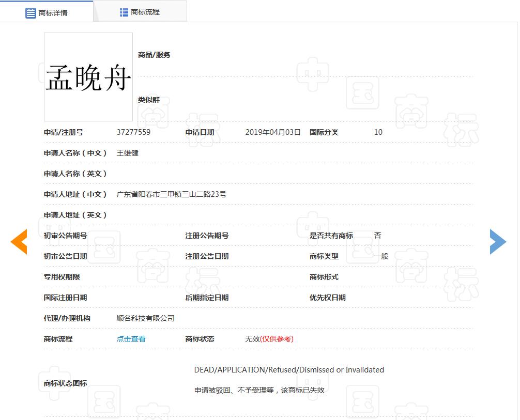Click the application number 37277559
The width and height of the screenshot is (520, 420).
click(x=133, y=132)
